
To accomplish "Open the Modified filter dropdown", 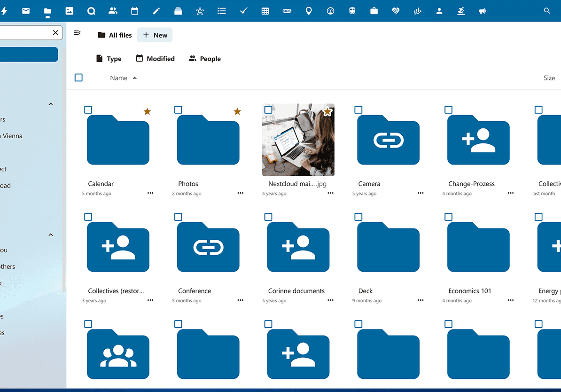I will click(x=155, y=59).
